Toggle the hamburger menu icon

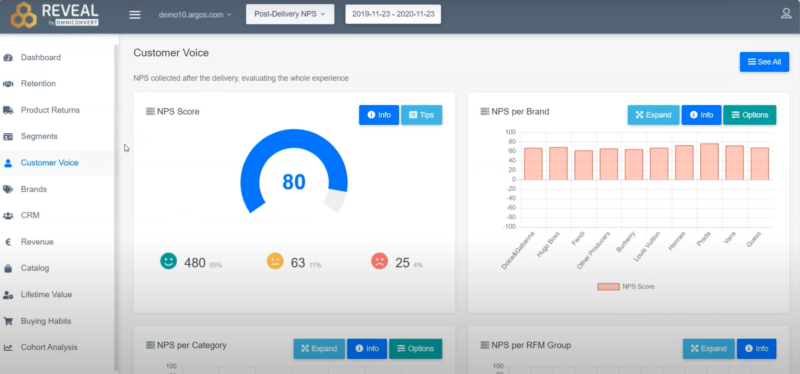[x=135, y=15]
